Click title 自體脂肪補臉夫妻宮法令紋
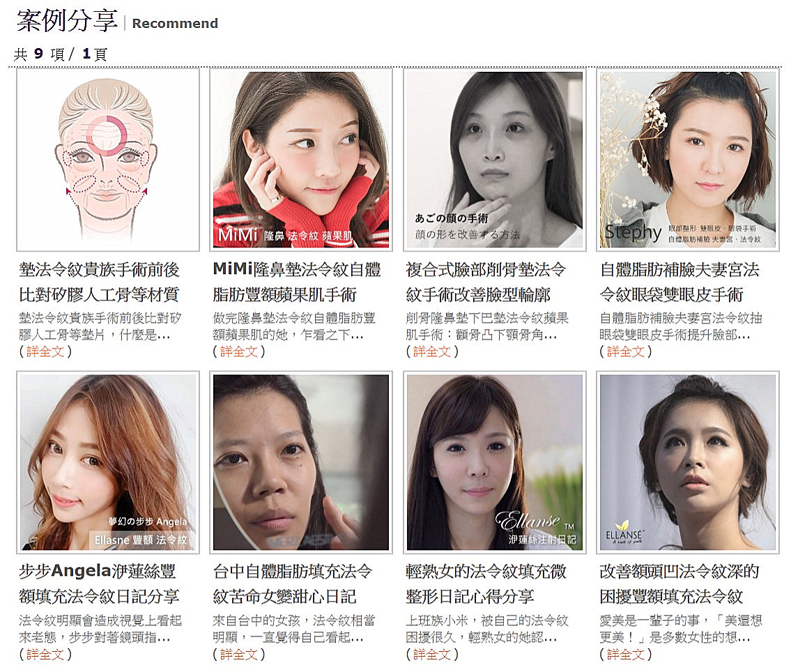The image size is (791, 672). pyautogui.click(x=679, y=282)
